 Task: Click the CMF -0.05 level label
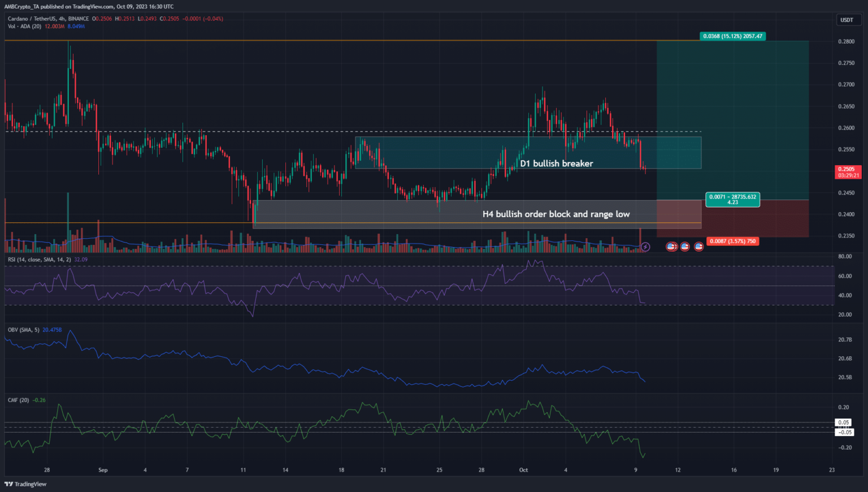[845, 432]
